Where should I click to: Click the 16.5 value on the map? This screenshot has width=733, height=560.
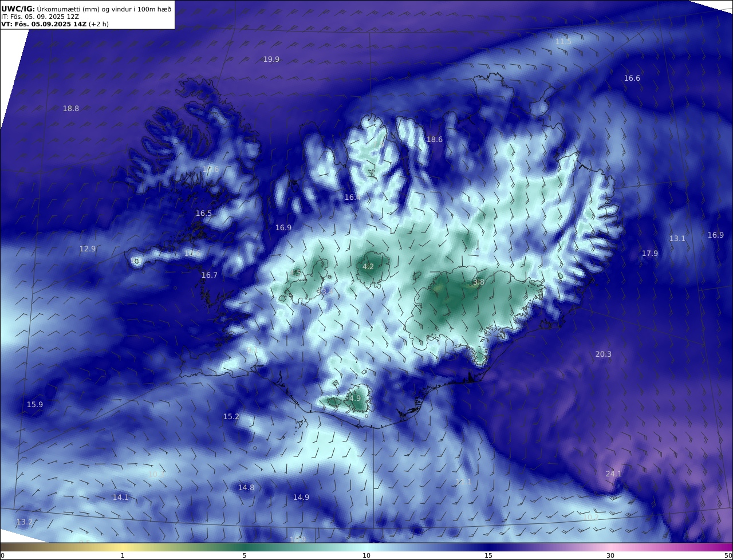[x=204, y=213]
